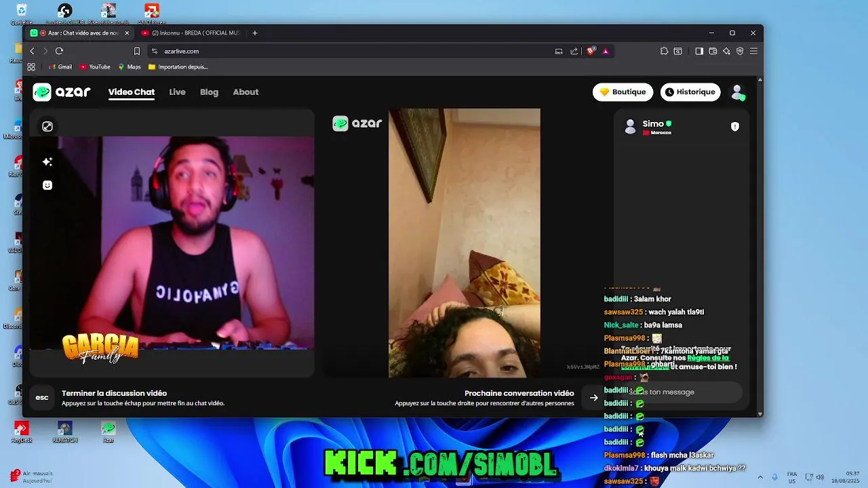The height and width of the screenshot is (488, 868).
Task: Open the YouTube bookmark
Action: 95,67
